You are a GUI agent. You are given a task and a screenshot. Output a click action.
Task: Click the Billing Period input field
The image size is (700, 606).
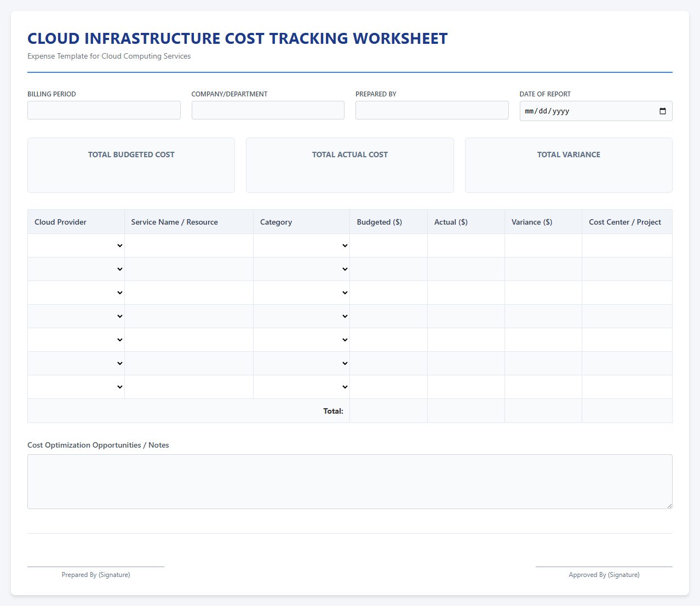tap(104, 110)
